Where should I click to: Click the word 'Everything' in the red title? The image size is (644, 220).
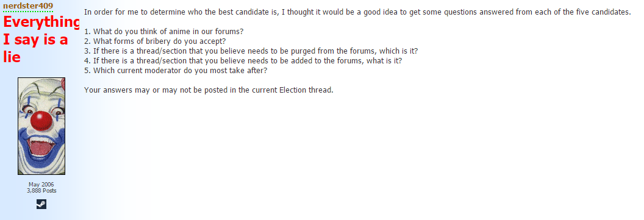[41, 23]
